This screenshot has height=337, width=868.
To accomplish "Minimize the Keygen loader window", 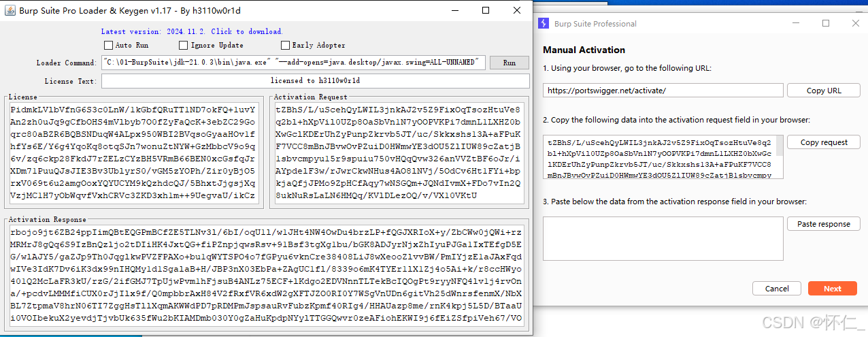I will [x=455, y=10].
